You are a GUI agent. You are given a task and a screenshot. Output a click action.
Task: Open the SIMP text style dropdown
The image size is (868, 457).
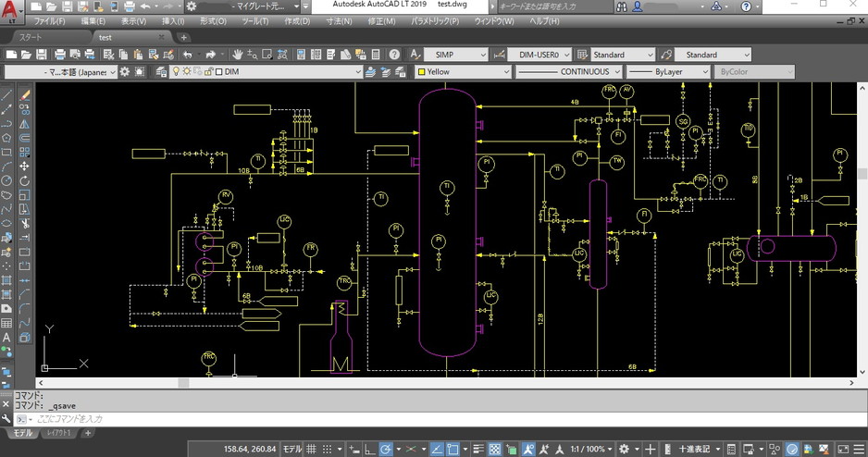click(455, 55)
